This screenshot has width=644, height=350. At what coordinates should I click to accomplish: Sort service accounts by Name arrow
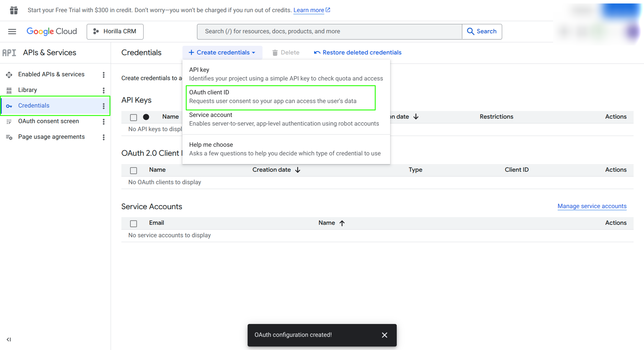click(x=342, y=223)
